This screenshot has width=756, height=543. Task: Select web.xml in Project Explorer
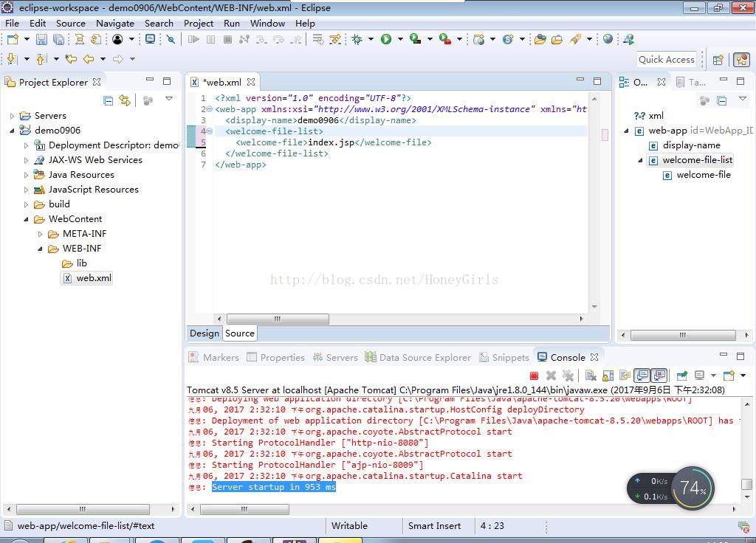point(94,278)
